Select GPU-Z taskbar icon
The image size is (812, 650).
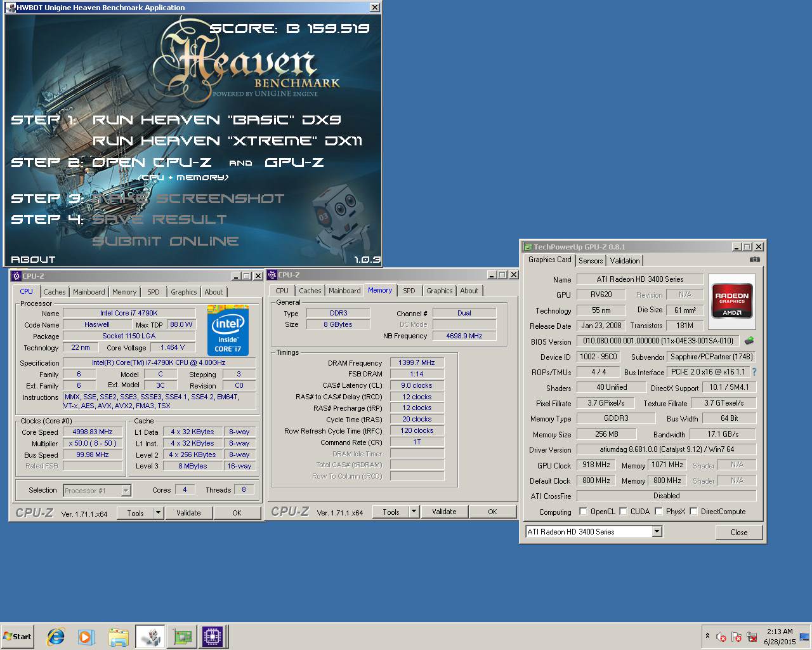tap(182, 637)
